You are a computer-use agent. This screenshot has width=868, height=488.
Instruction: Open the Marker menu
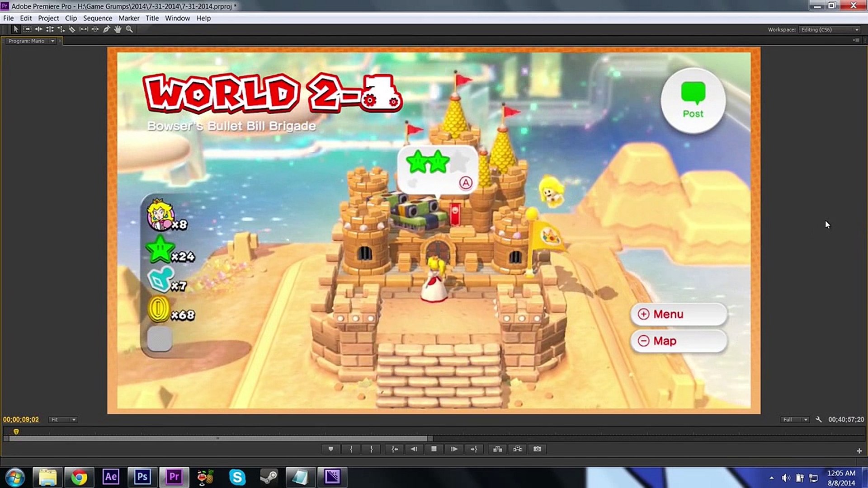coord(129,18)
